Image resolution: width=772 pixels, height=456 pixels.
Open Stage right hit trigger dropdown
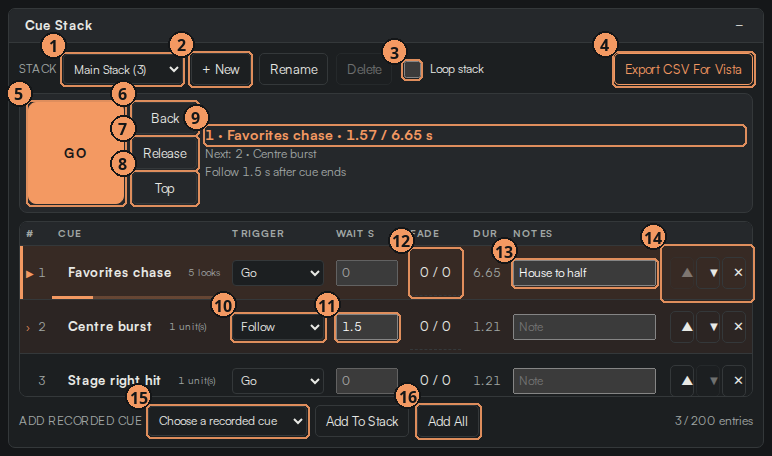pos(278,381)
